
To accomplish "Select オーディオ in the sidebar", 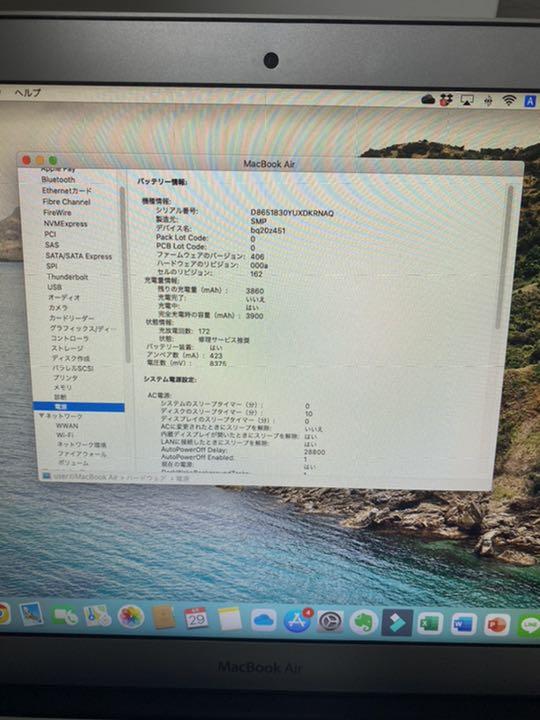I will coord(64,298).
